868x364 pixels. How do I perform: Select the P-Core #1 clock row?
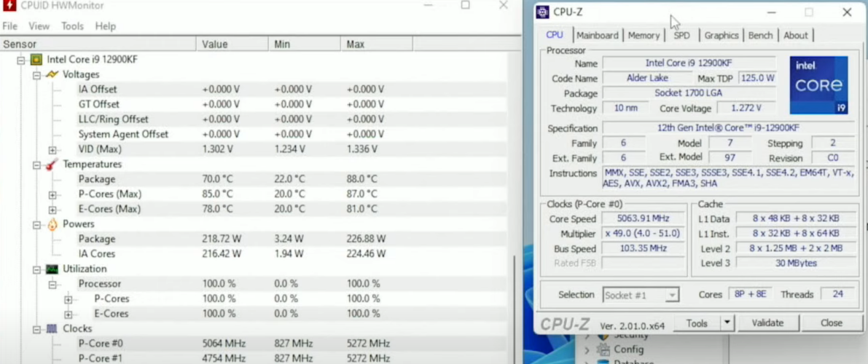[292, 358]
